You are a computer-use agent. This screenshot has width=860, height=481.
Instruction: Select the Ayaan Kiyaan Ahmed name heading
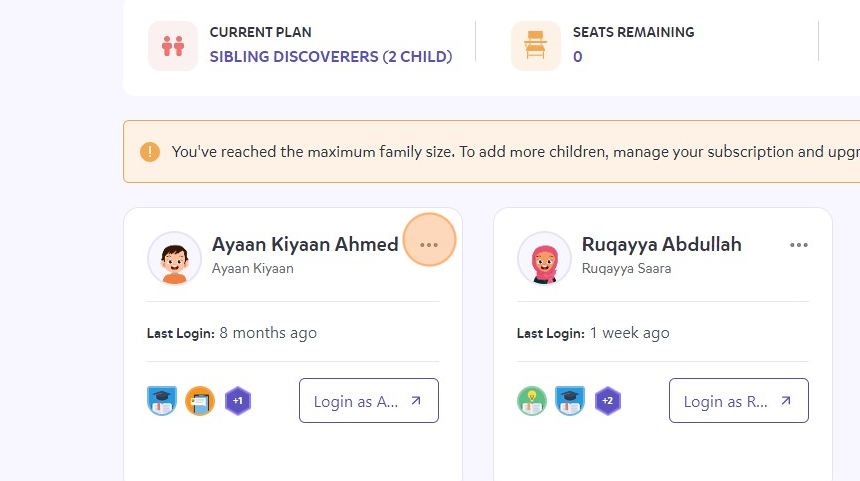click(305, 244)
